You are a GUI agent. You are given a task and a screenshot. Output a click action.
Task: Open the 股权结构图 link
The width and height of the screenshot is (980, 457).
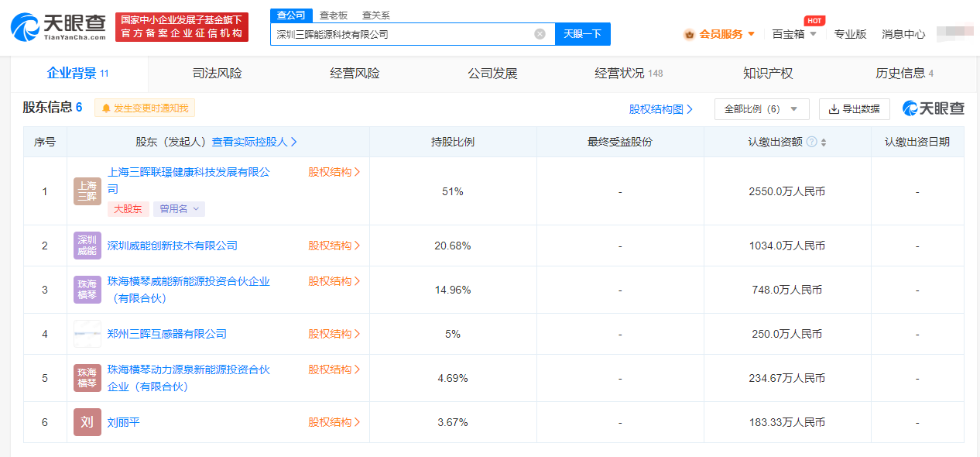661,109
